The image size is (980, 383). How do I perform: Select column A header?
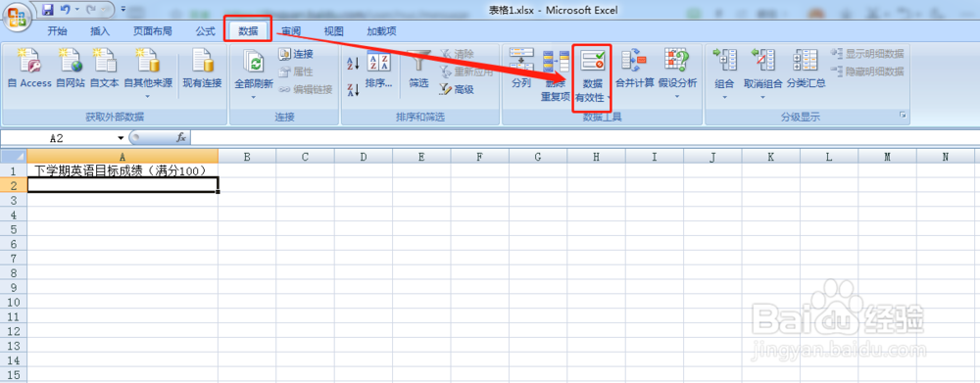coord(122,156)
